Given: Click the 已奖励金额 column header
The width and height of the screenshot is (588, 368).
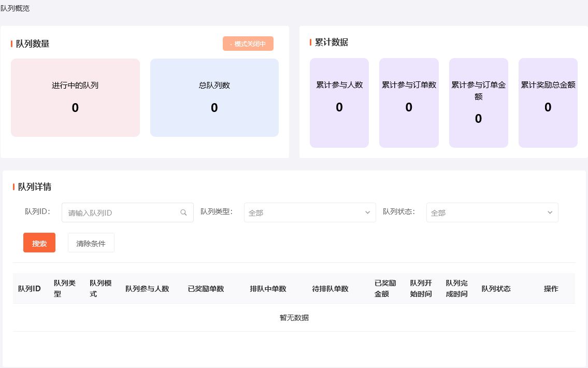Looking at the screenshot, I should (385, 289).
